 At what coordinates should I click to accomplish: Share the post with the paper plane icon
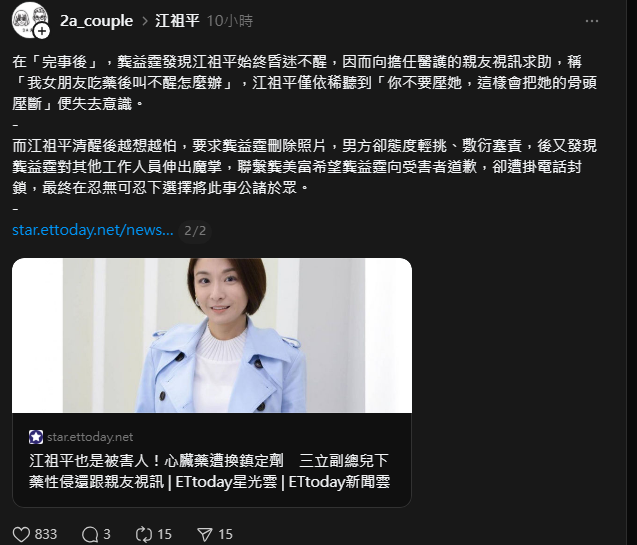click(204, 534)
